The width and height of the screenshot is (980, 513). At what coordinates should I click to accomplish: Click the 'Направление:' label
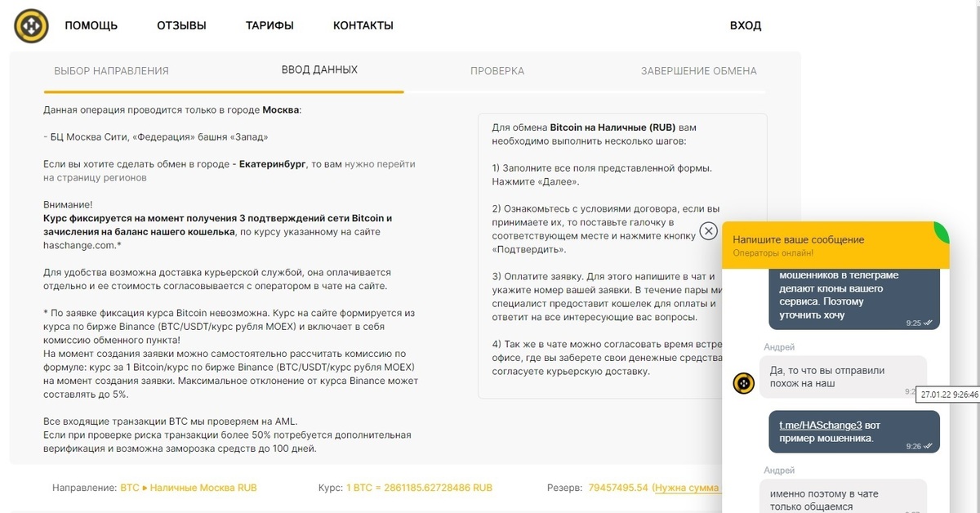[x=84, y=488]
